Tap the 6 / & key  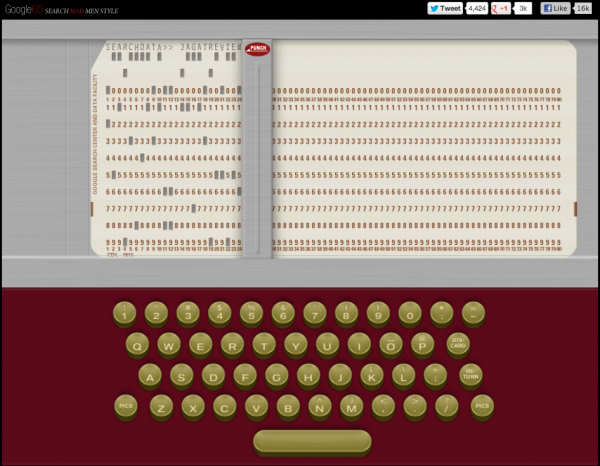283,314
